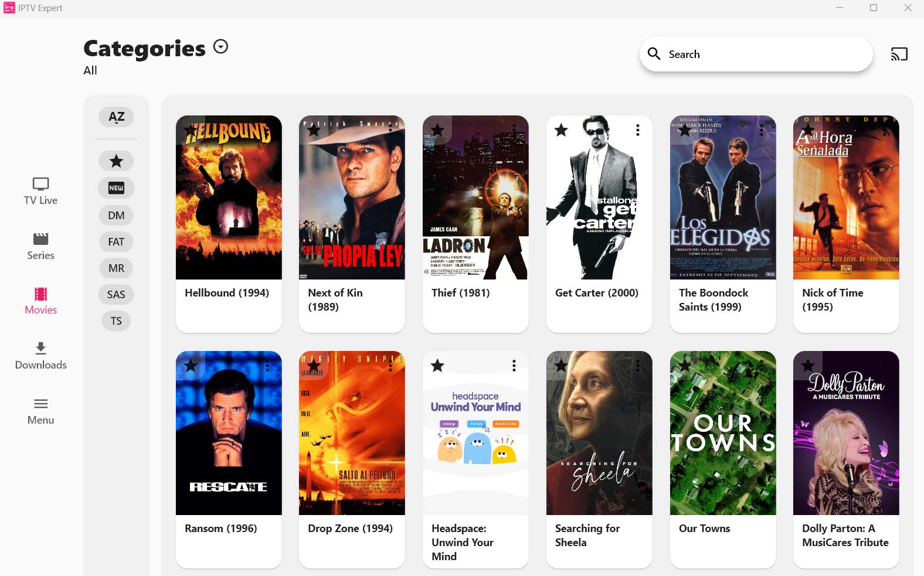The width and height of the screenshot is (924, 576).
Task: Click the 'Get Carter (2000)' title
Action: point(597,292)
